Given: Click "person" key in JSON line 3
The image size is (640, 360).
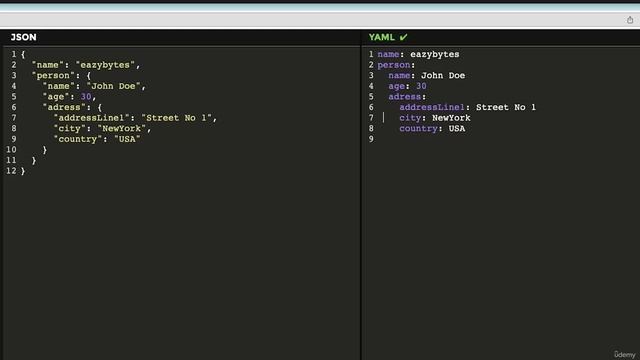Looking at the screenshot, I should point(53,76).
